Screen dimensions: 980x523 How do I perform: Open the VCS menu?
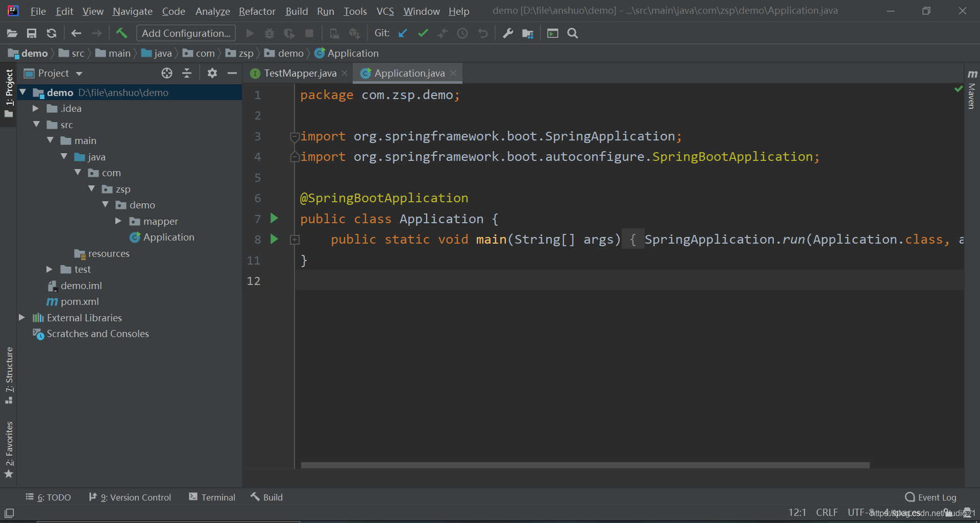[385, 11]
